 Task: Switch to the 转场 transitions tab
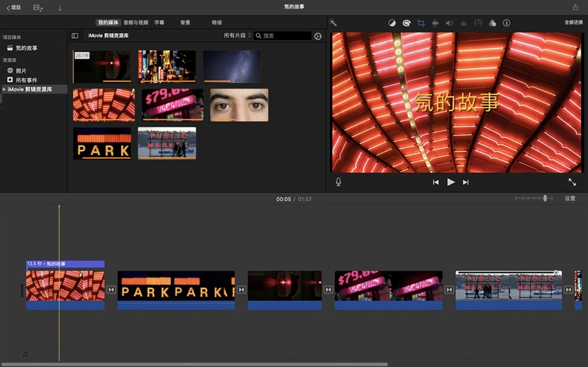(x=217, y=22)
